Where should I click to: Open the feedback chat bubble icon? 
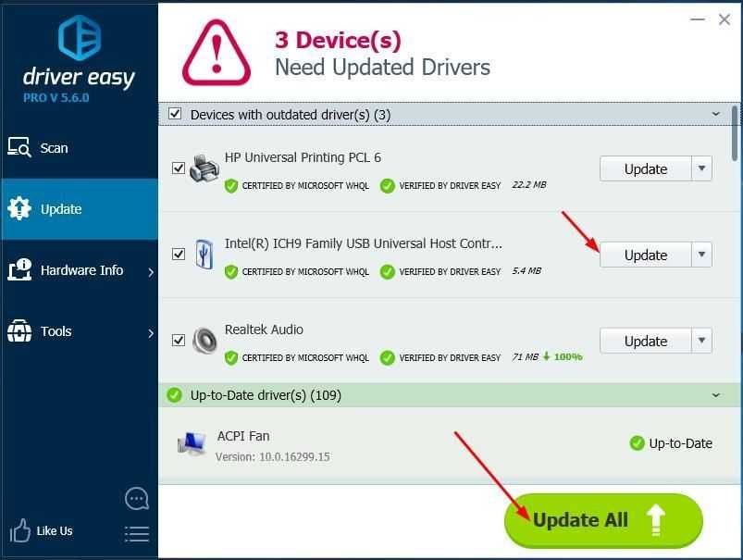point(137,498)
